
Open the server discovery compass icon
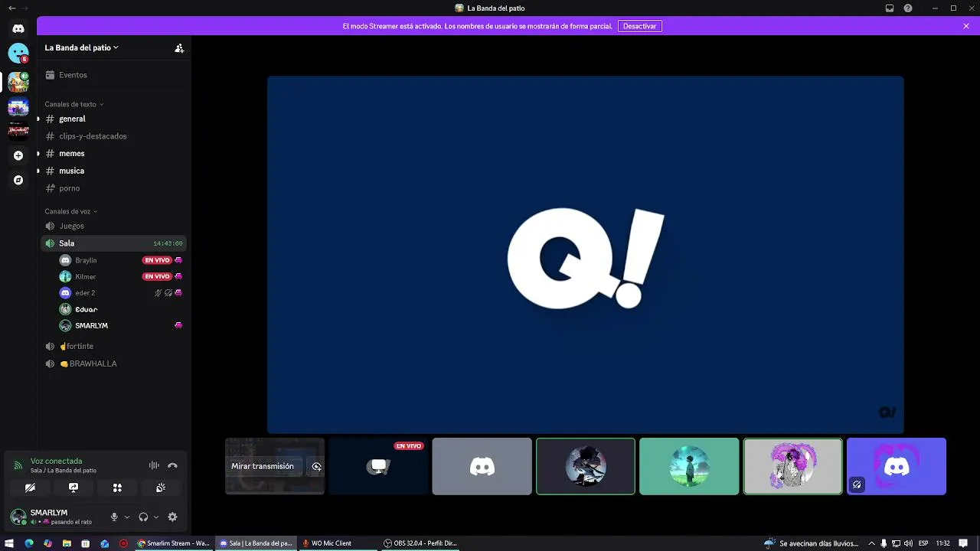coord(18,180)
